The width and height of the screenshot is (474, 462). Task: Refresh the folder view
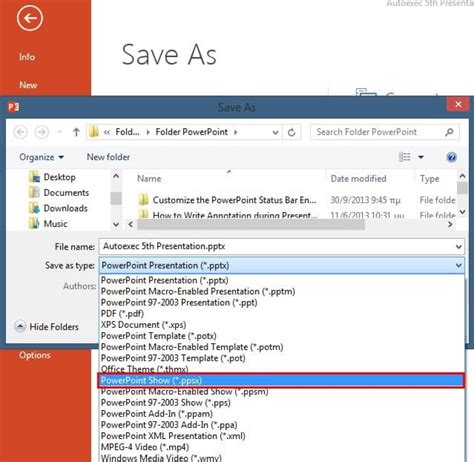tap(292, 132)
